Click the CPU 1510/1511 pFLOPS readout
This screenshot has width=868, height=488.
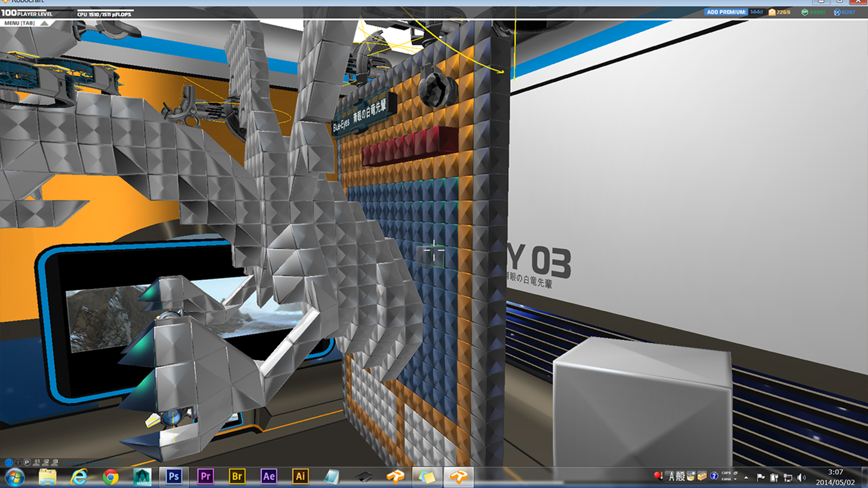(x=104, y=14)
